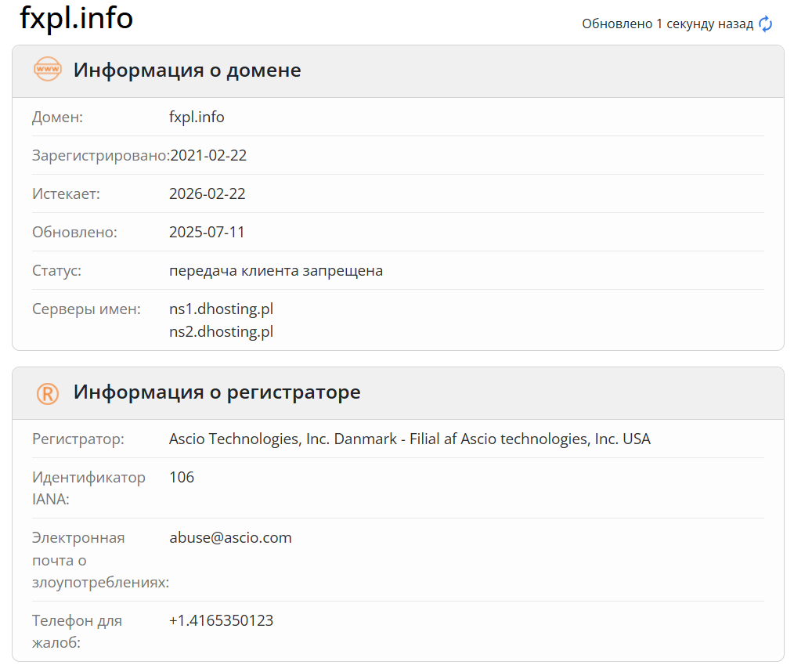Screen dimensions: 794x672
Task: Click the abuse@ascio.com email address
Action: 230,537
